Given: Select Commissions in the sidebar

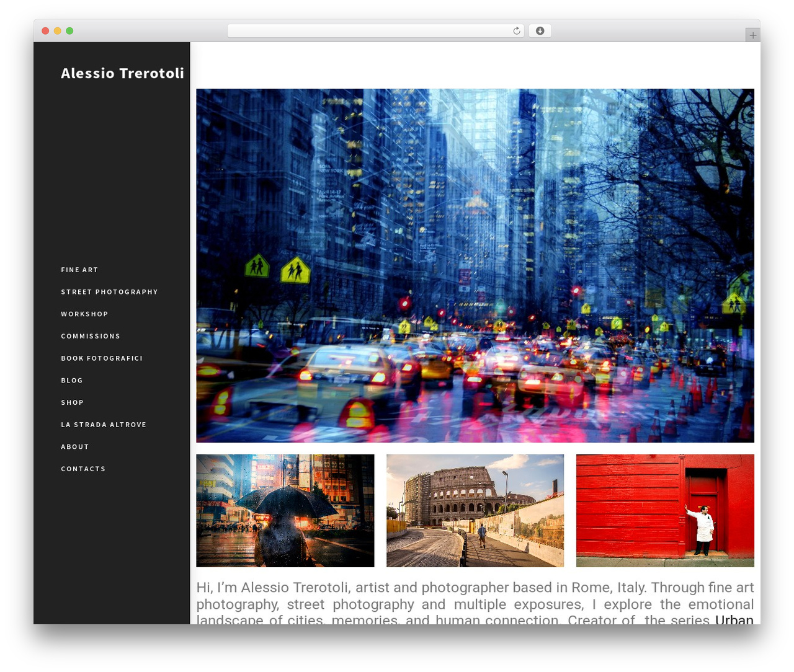Looking at the screenshot, I should (91, 336).
